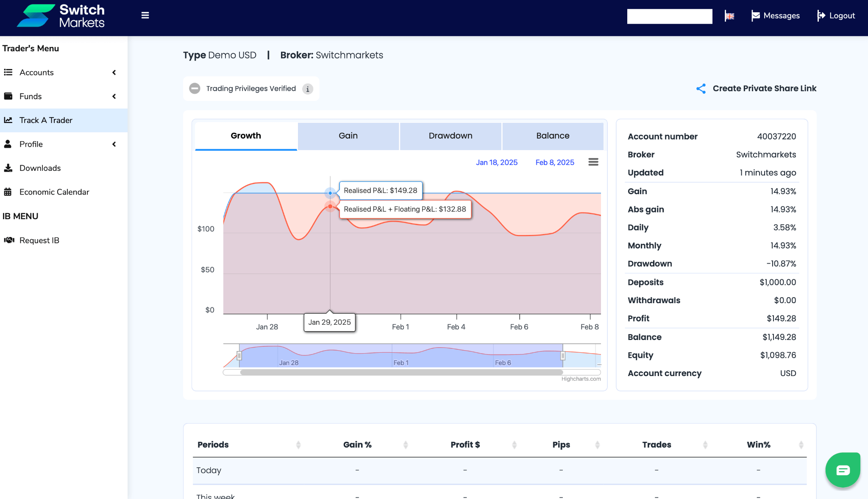The height and width of the screenshot is (499, 868).
Task: Click the Highcharts.com credit link
Action: tap(581, 379)
